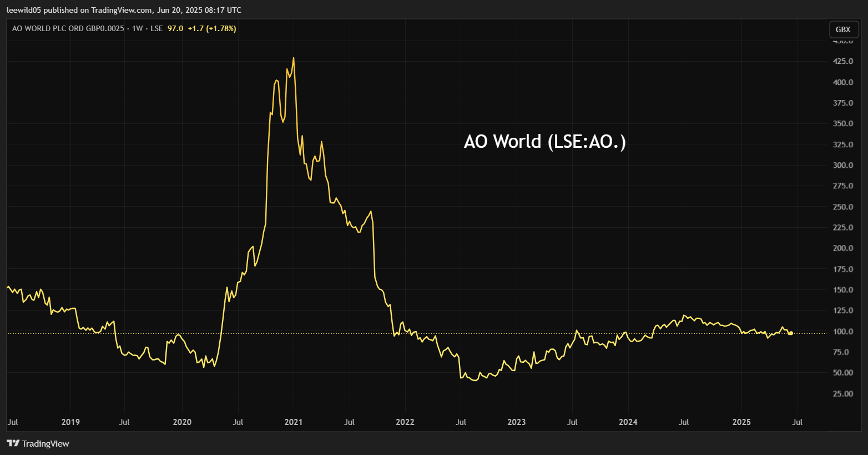Screen dimensions: 868x455
Task: Click the 97.0 last price value
Action: point(175,28)
